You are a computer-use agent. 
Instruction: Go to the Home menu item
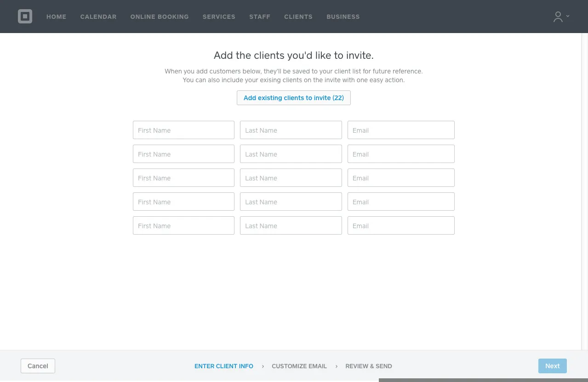point(56,17)
